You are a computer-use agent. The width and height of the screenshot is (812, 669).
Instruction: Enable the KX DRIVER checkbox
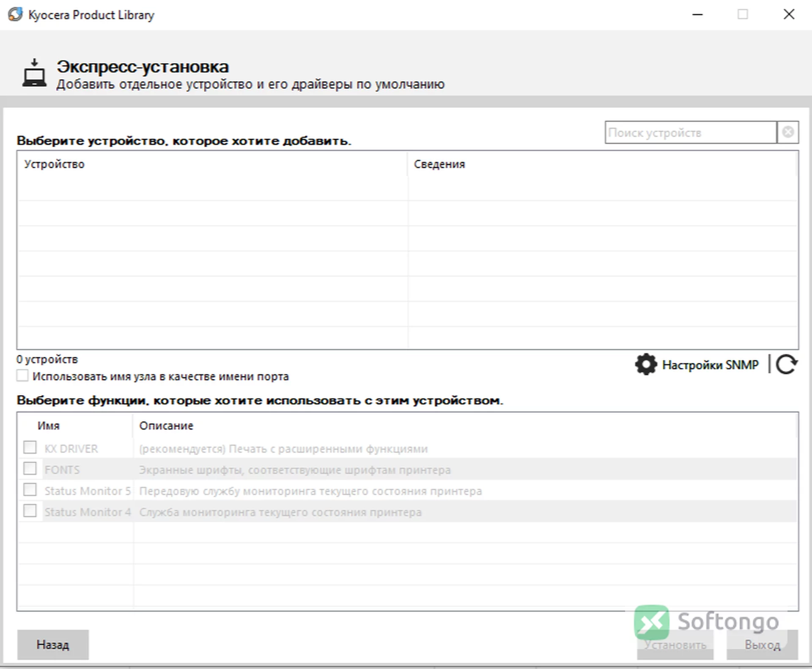click(30, 447)
